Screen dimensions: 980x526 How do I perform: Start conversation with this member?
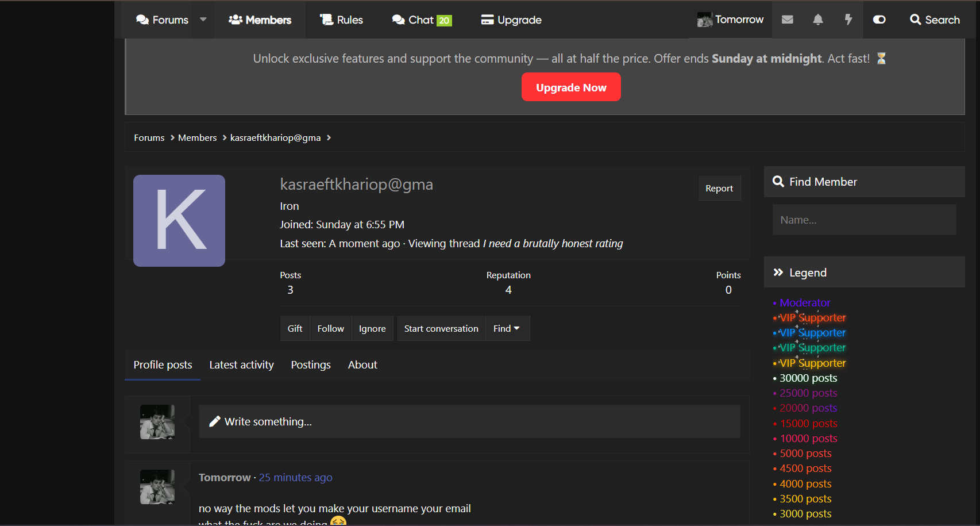tap(441, 328)
